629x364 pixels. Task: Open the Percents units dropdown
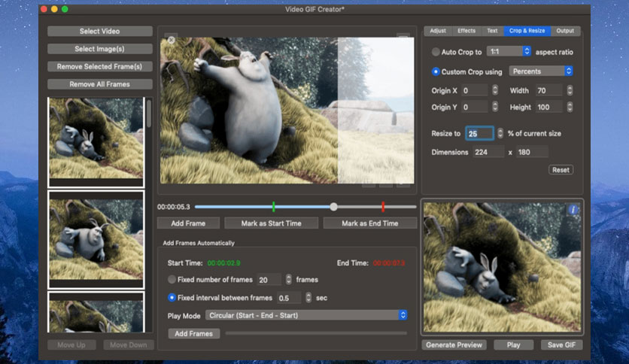point(541,71)
